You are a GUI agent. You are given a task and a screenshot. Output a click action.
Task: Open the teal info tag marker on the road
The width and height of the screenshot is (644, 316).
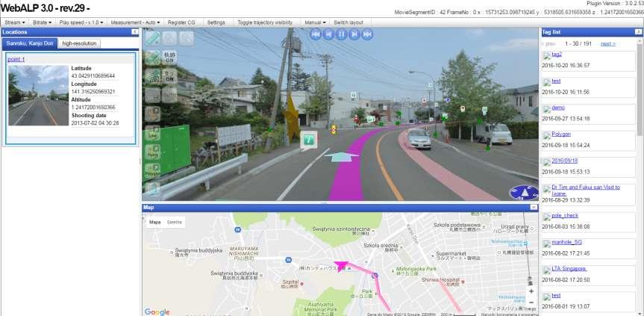[x=309, y=140]
